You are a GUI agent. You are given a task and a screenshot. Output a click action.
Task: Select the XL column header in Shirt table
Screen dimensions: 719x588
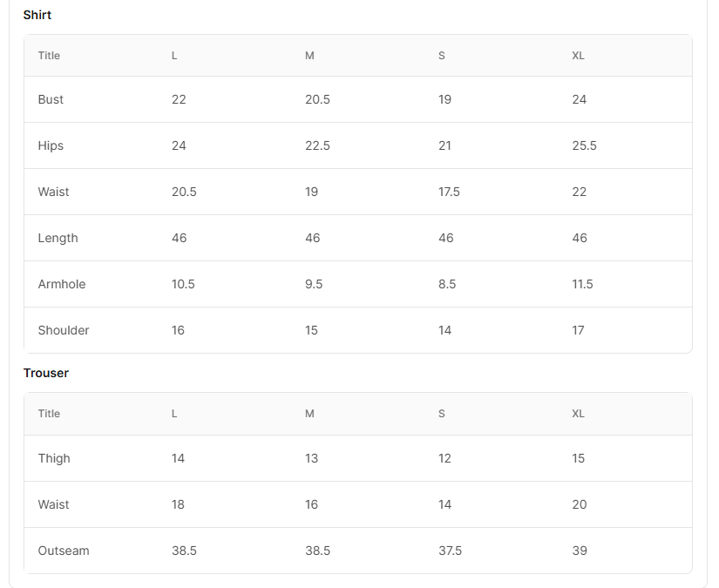(578, 56)
